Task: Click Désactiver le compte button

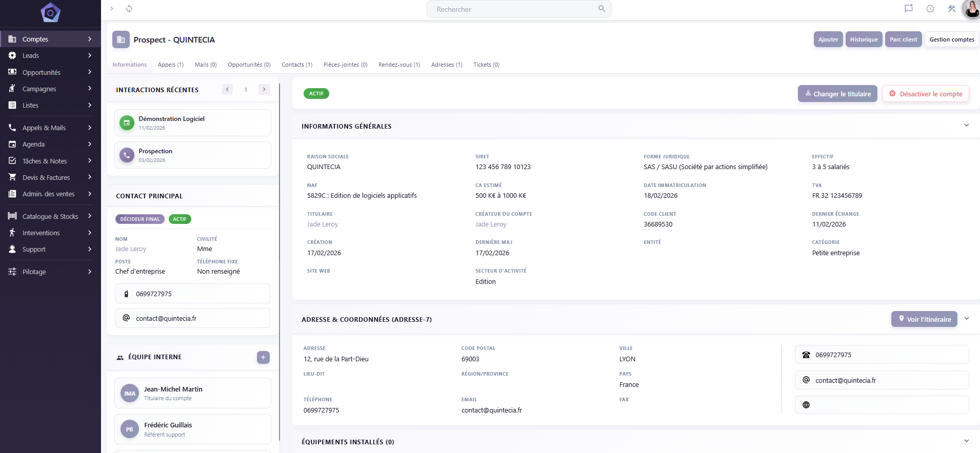Action: pos(926,94)
